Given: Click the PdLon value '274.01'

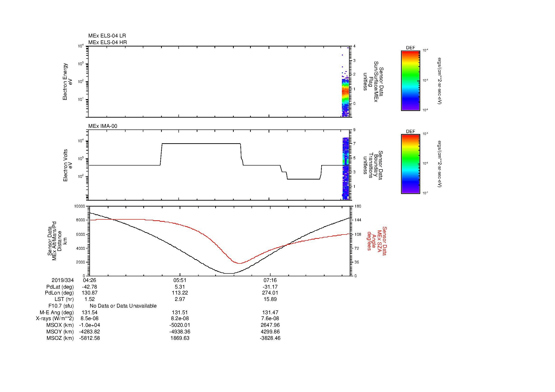Looking at the screenshot, I should tap(270, 293).
